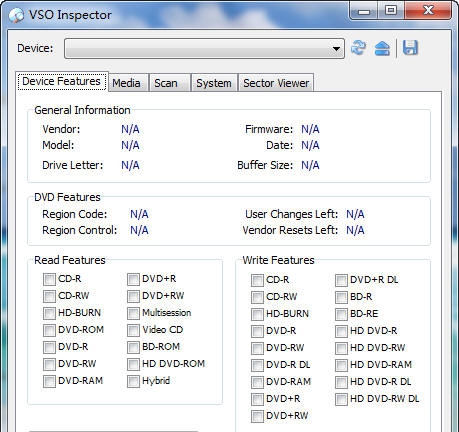459x432 pixels.
Task: Click the Region Control N/A value
Action: coord(139,230)
